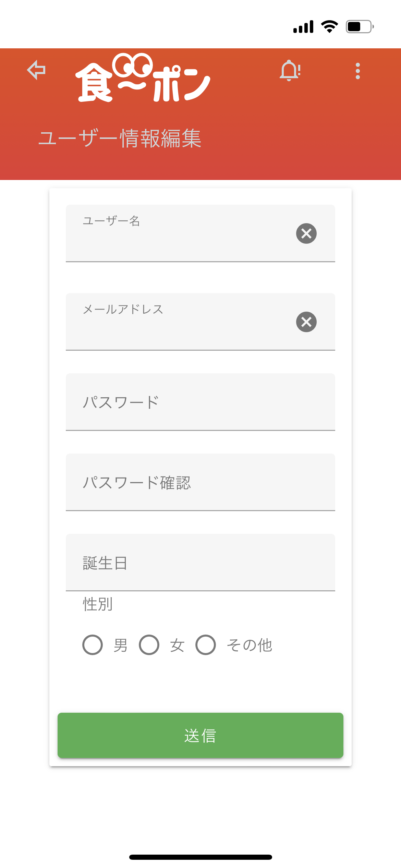This screenshot has height=868, width=401.
Task: Clear the メールアドレス field
Action: pyautogui.click(x=306, y=322)
